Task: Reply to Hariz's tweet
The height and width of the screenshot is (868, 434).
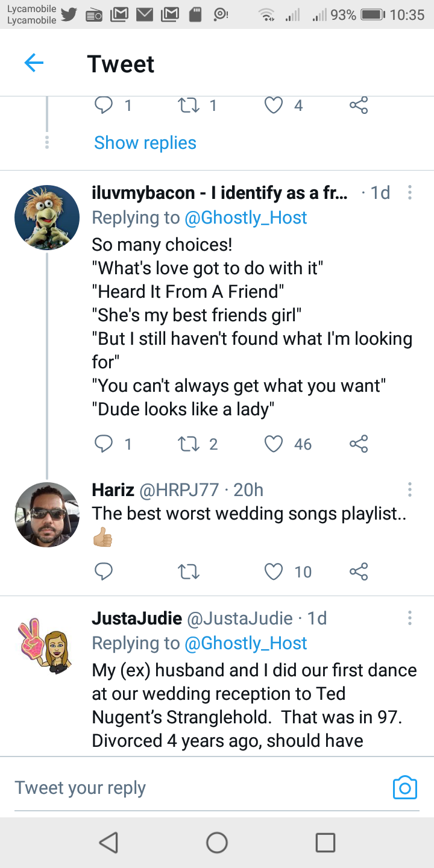Action: (104, 571)
